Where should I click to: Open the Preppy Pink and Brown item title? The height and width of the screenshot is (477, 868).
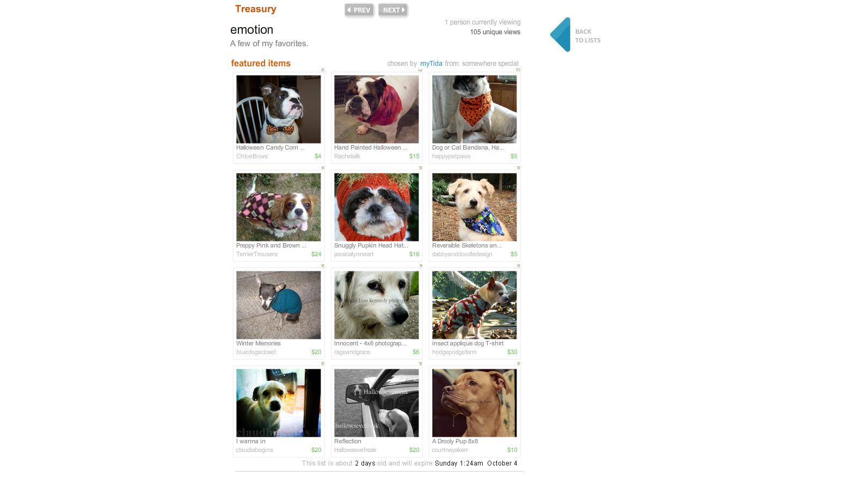point(271,245)
